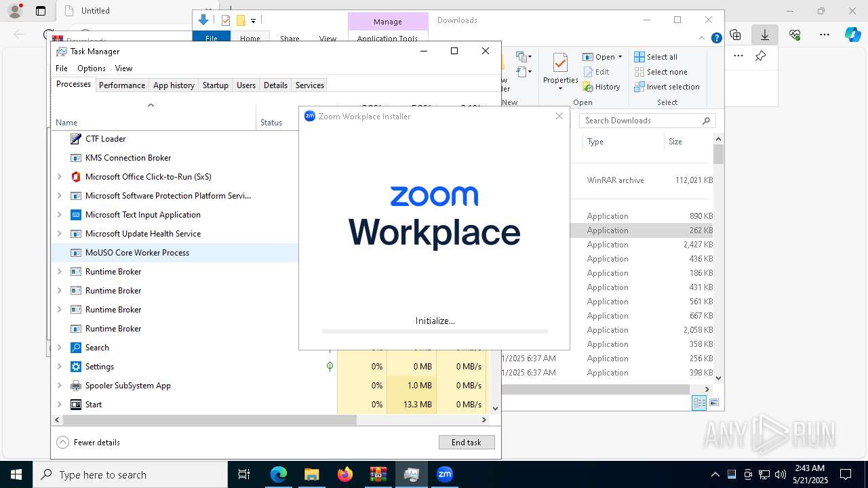Expand Microsoft Text Input Application process
The width and height of the screenshot is (868, 488).
click(x=59, y=215)
